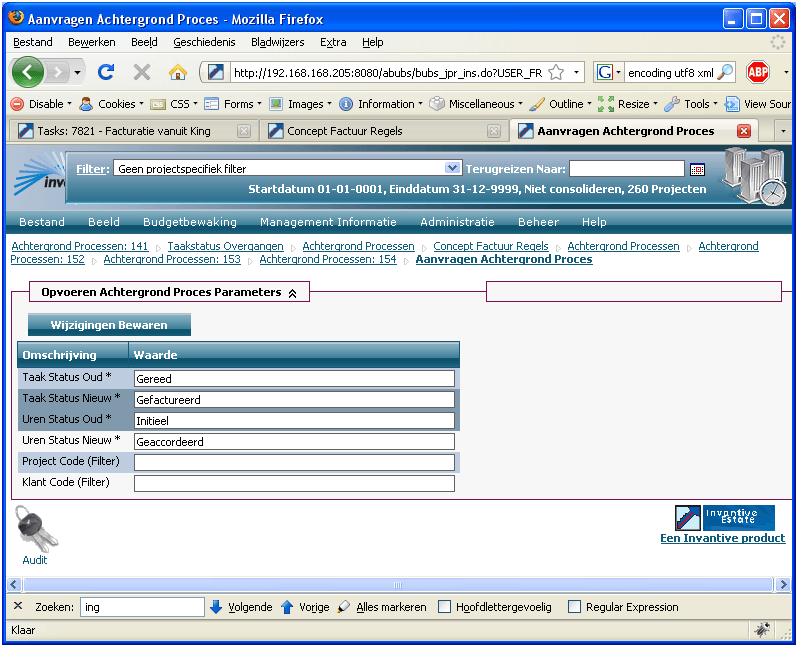Expand the CSS toolbar dropdown

174,104
